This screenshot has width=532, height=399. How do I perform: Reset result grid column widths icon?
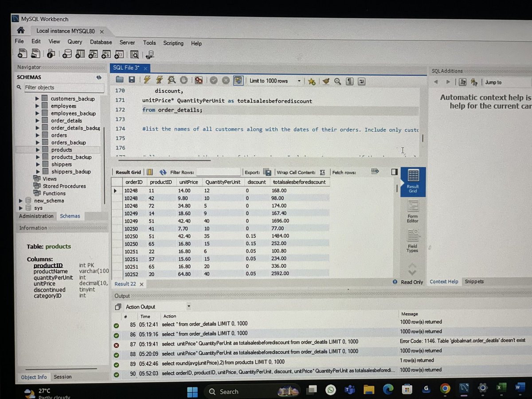pyautogui.click(x=150, y=172)
